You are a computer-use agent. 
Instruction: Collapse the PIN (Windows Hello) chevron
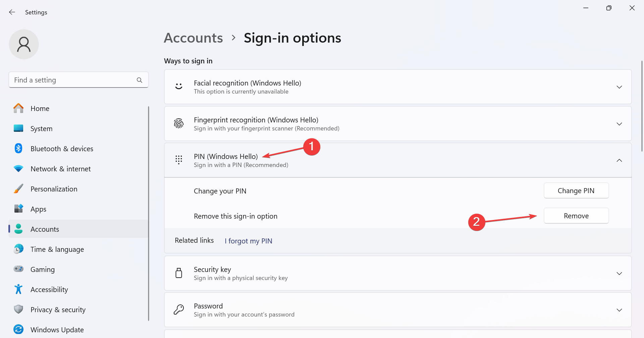pos(619,161)
